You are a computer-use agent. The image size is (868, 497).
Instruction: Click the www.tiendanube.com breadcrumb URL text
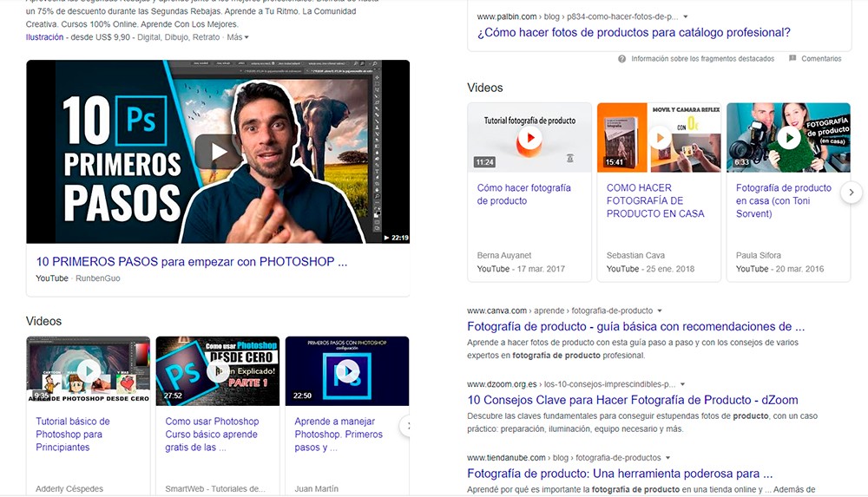pyautogui.click(x=507, y=458)
